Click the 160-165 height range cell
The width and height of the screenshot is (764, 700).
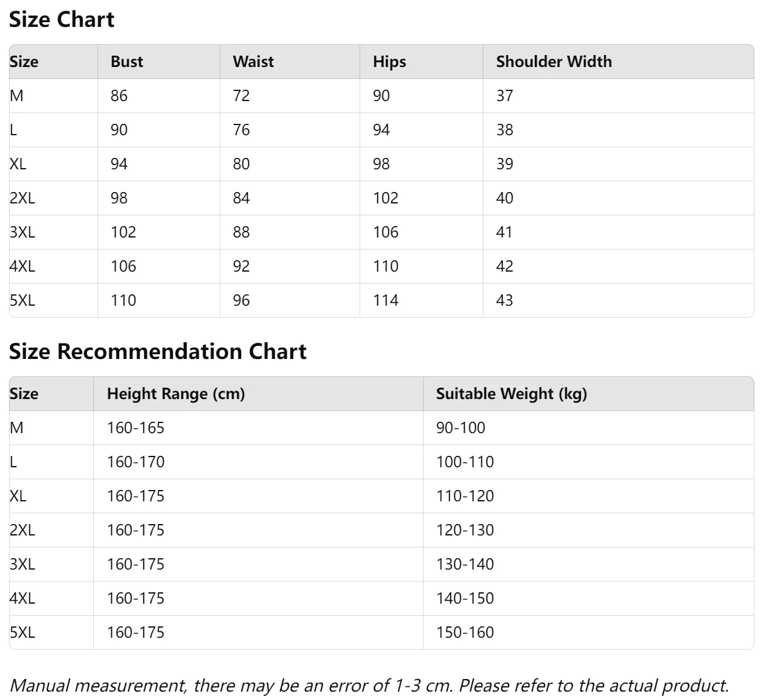pos(135,428)
